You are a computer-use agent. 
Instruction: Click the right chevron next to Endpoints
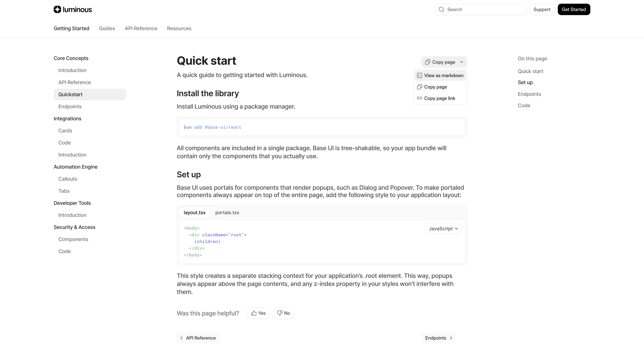(451, 338)
